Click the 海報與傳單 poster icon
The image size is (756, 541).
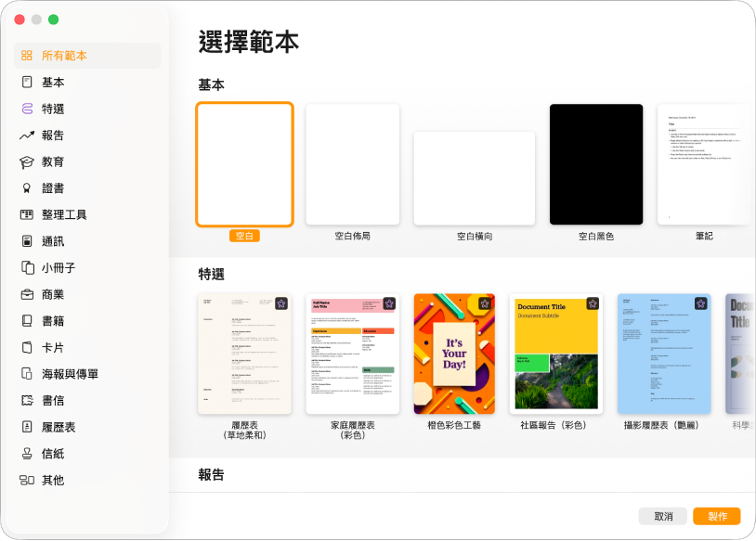point(27,374)
